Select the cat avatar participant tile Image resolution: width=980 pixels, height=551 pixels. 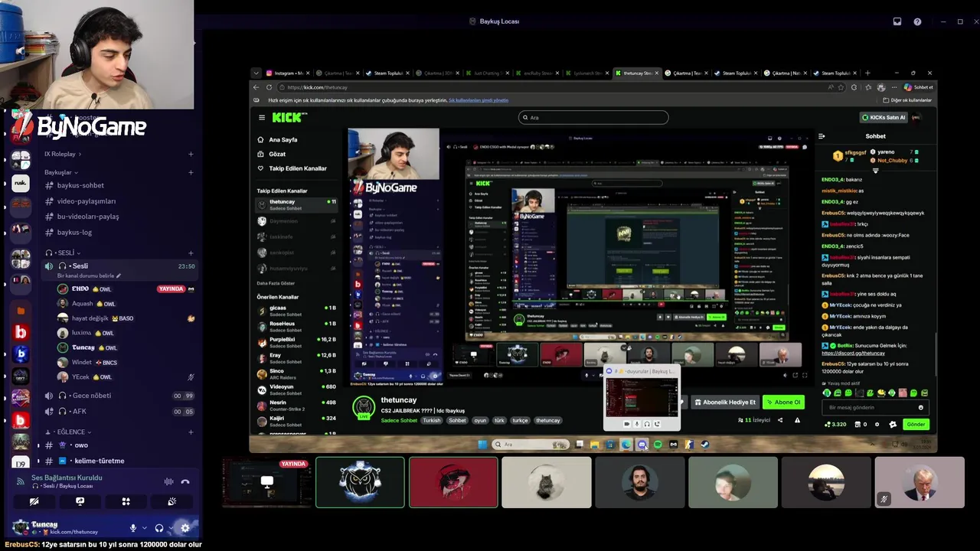[x=547, y=482]
